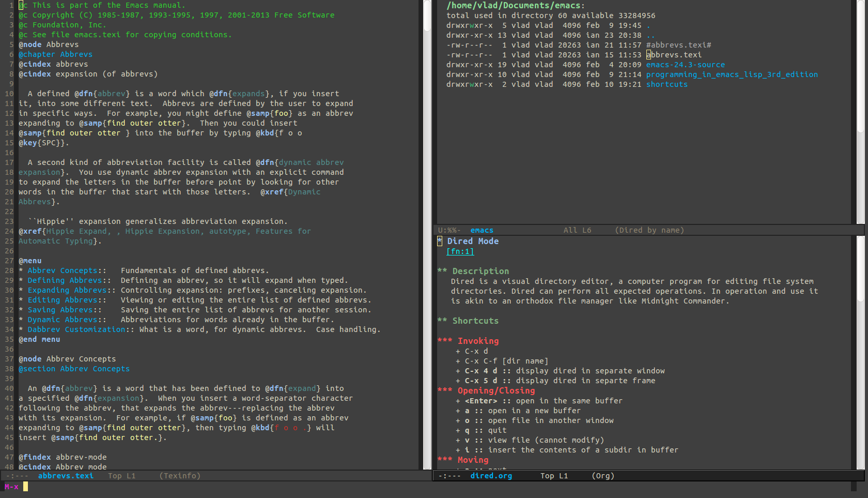
Task: Click the '@node Abbrev Concepts' line
Action: pos(67,359)
